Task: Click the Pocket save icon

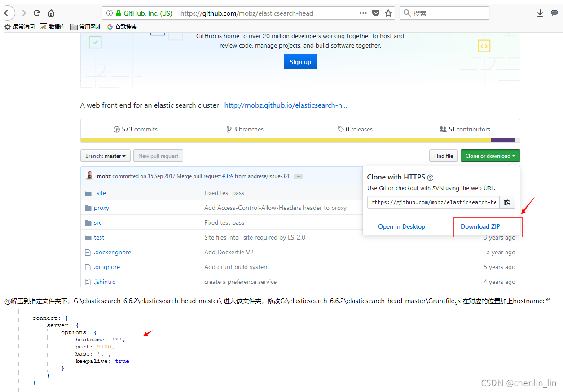Action: click(376, 13)
